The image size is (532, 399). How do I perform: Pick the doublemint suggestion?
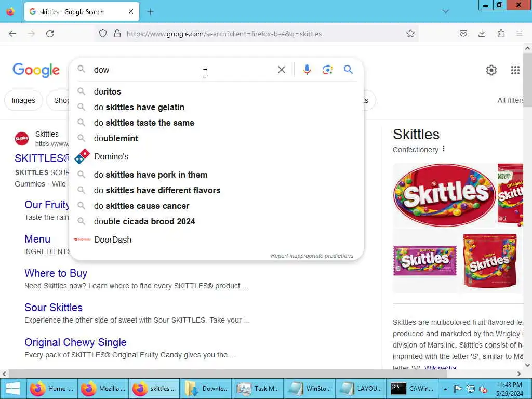coord(217,138)
